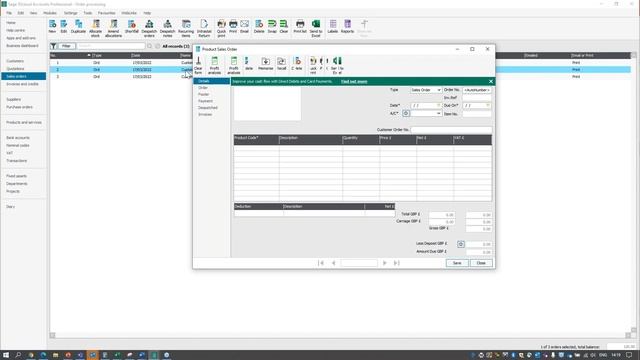Click the Despatch orders toolbar icon

coord(149,29)
